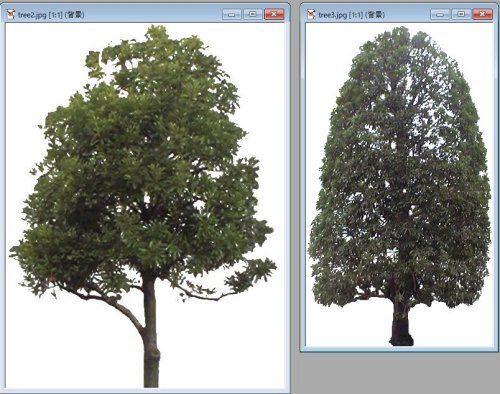
Task: Close the tree3.jpg window
Action: [482, 14]
